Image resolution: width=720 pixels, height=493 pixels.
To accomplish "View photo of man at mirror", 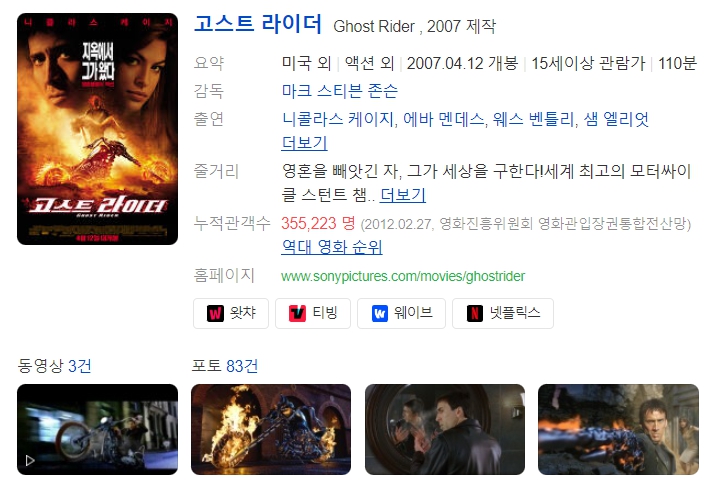I will pyautogui.click(x=445, y=429).
